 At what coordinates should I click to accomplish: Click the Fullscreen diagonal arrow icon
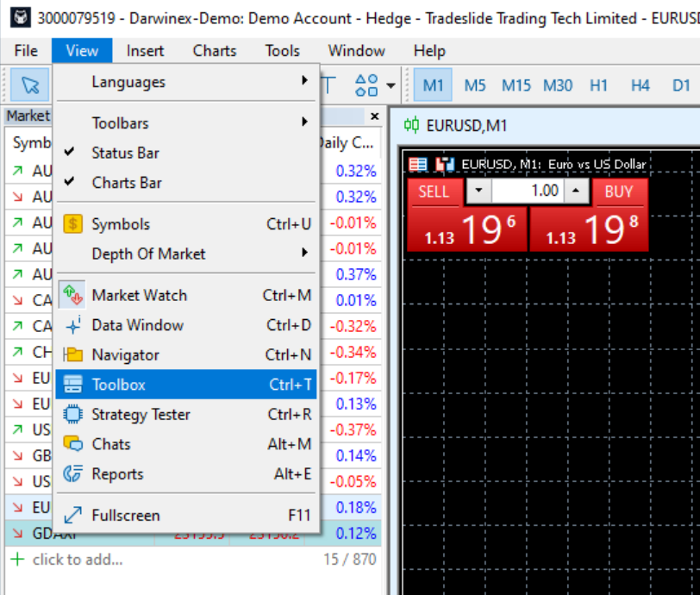(72, 515)
